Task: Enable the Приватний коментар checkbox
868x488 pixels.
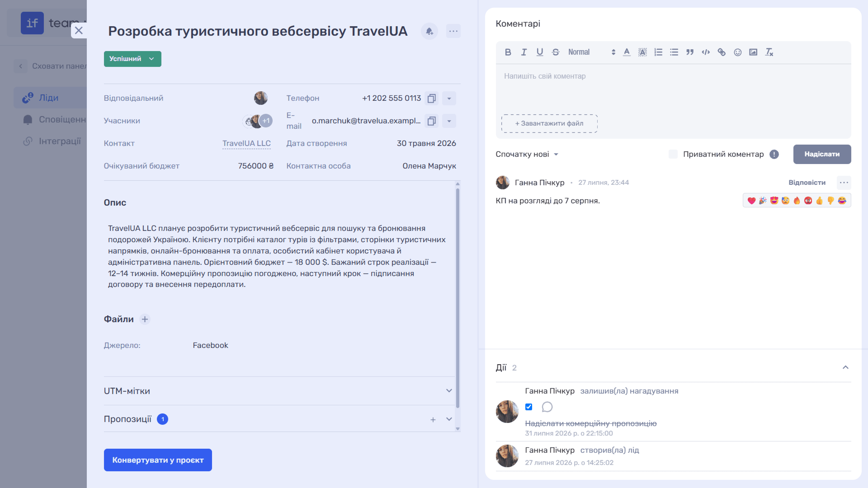Action: point(672,154)
